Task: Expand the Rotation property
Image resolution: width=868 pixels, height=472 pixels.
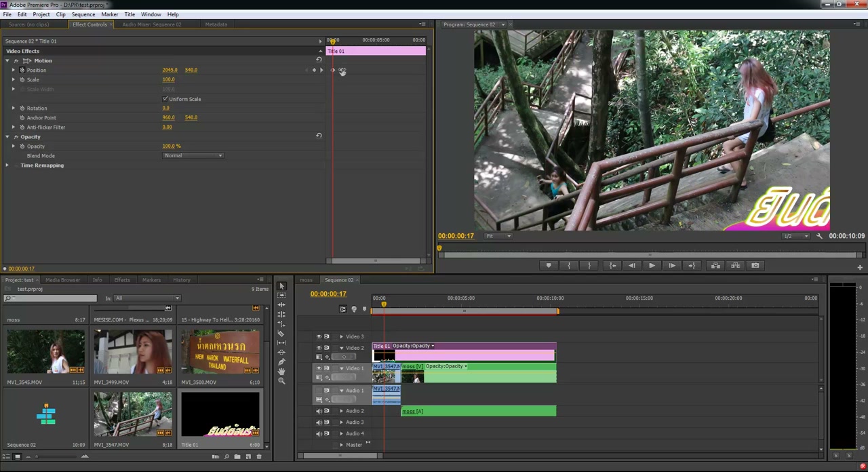Action: click(x=13, y=109)
